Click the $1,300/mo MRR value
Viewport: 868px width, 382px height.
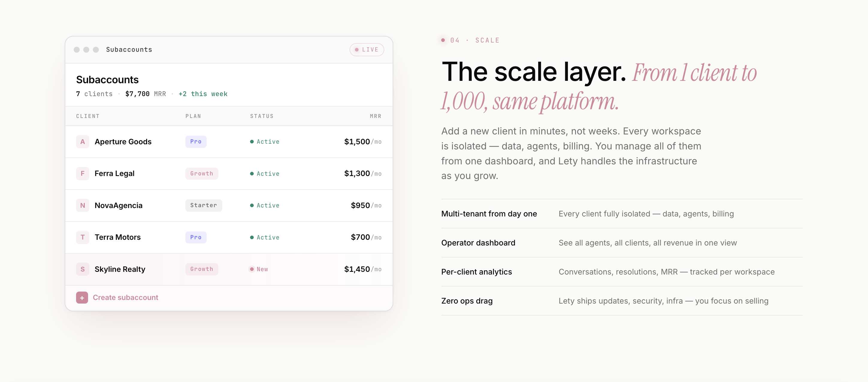point(362,173)
